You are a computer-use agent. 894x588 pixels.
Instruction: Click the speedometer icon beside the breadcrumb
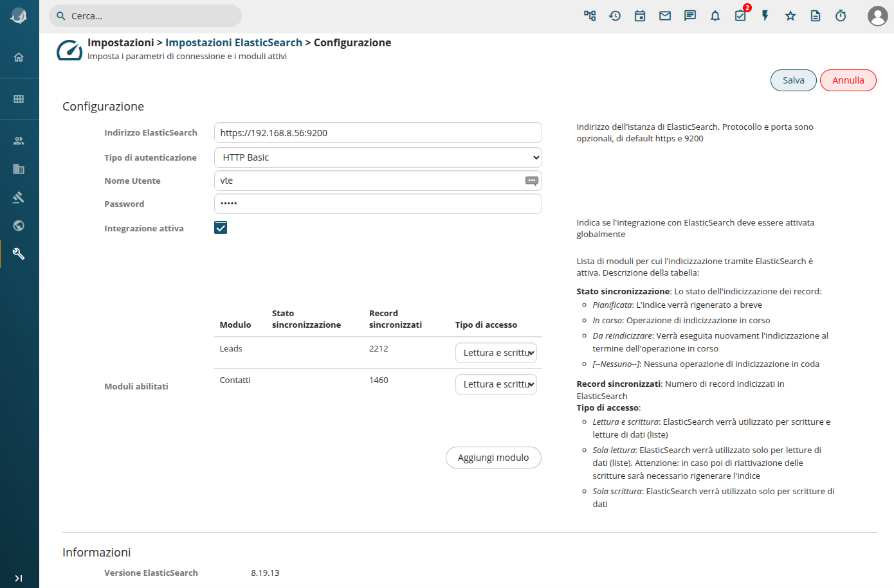tap(69, 49)
